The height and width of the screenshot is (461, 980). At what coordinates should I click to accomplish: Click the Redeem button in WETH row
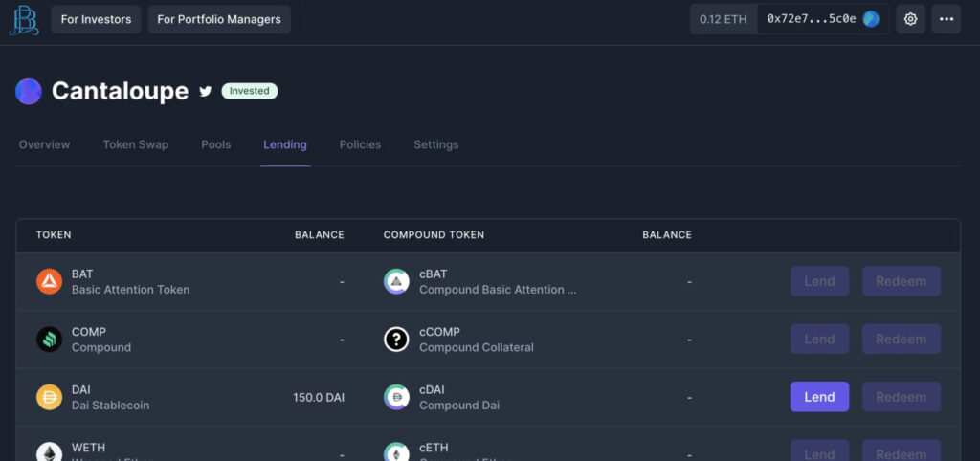pos(902,450)
